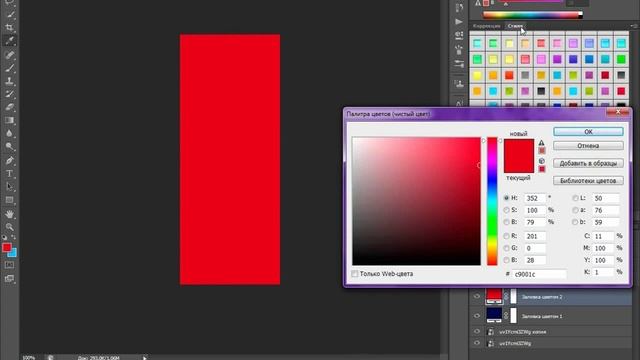Select the S saturation radio button
Screen dimensions: 640x360
point(506,210)
